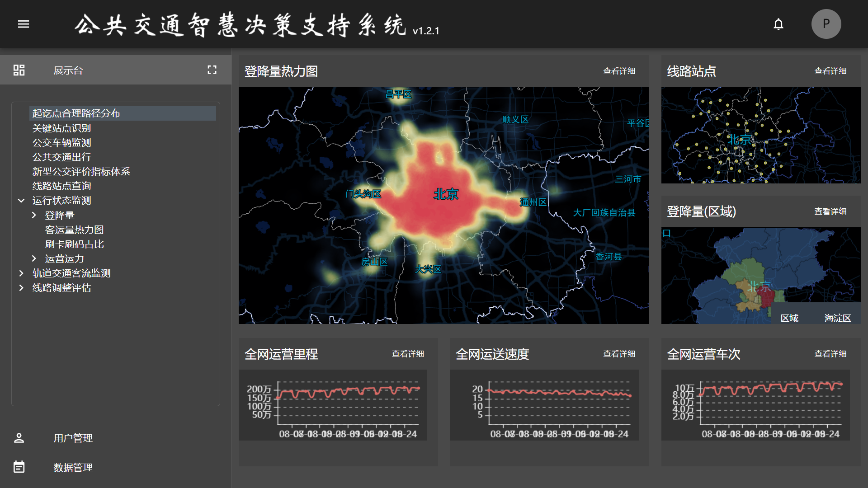Click the small square icon on 登降量(区域) map

[666, 233]
